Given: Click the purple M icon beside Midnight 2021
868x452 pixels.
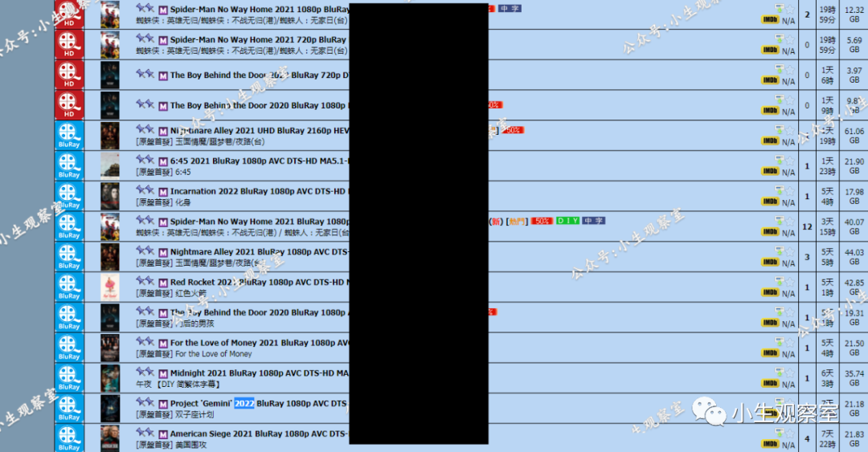Looking at the screenshot, I should click(x=162, y=374).
